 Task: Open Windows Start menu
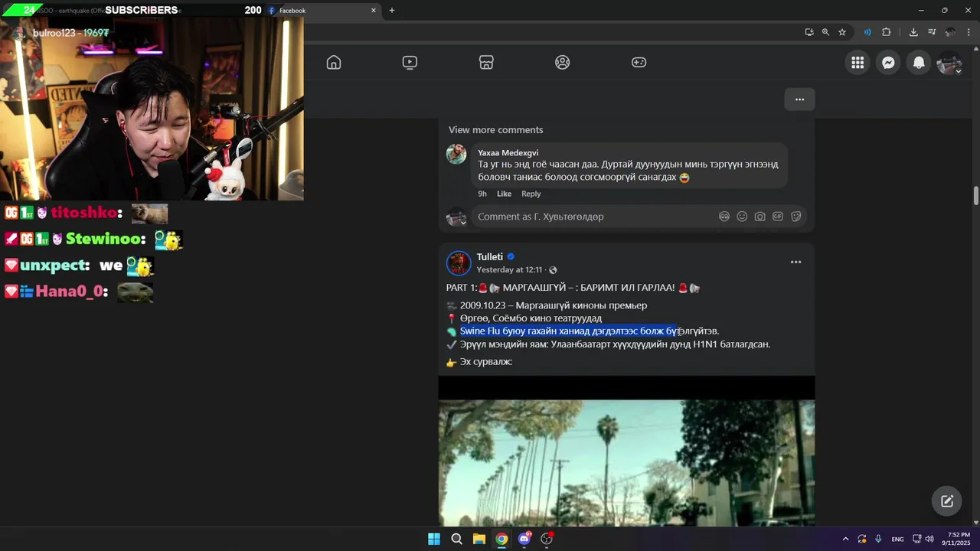pyautogui.click(x=434, y=539)
